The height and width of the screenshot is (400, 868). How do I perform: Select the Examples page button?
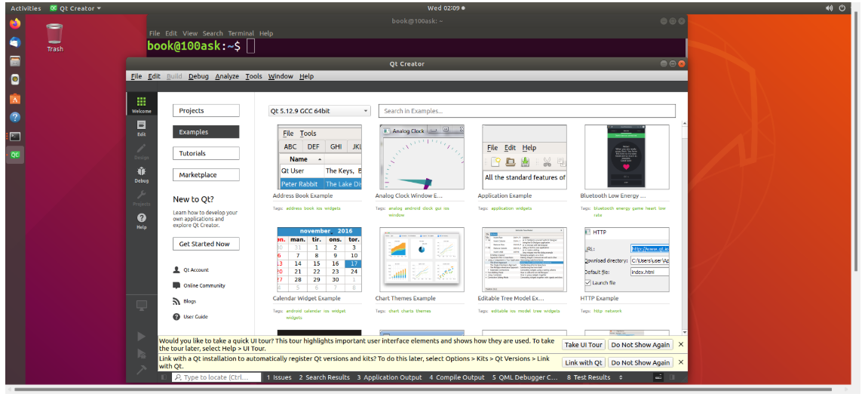(x=206, y=132)
